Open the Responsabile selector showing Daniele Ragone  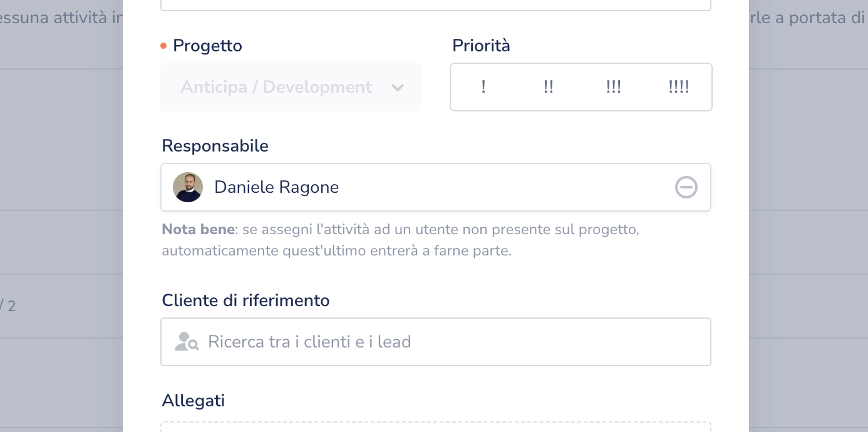tap(426, 187)
